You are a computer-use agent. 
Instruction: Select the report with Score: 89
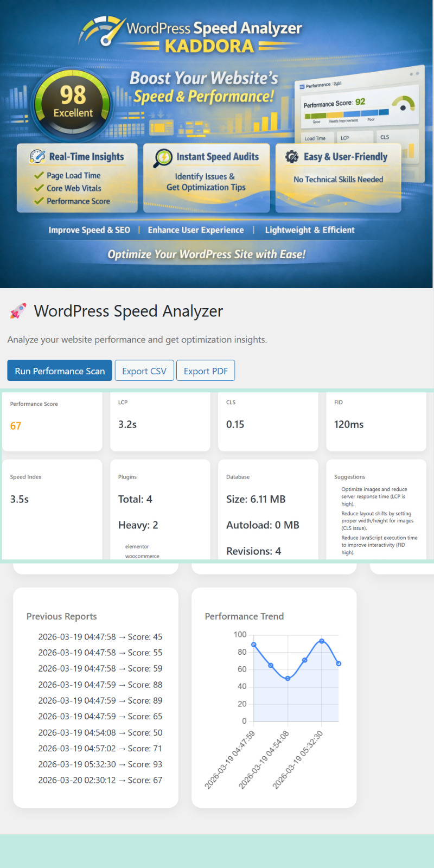tap(100, 700)
